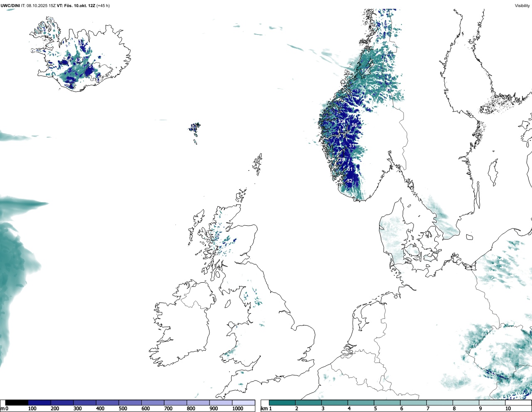Click the '42' value over Iceland
Image resolution: width=532 pixels, height=412 pixels.
click(x=78, y=60)
